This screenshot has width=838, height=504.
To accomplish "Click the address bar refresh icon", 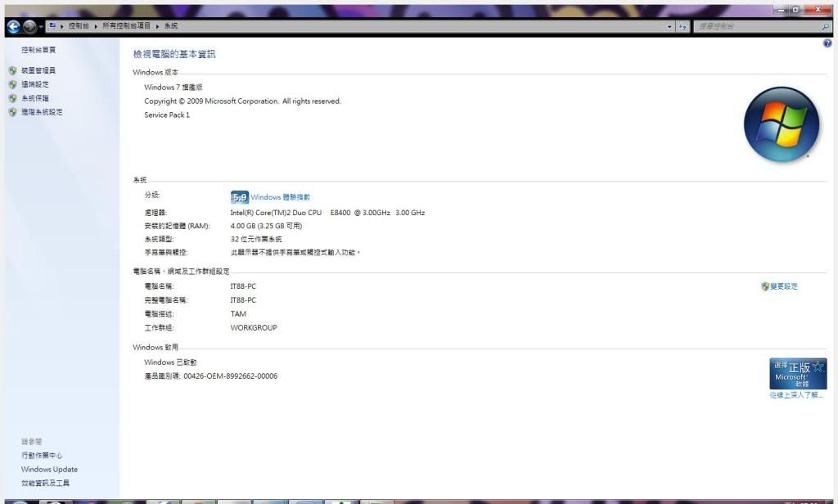I will (x=683, y=27).
